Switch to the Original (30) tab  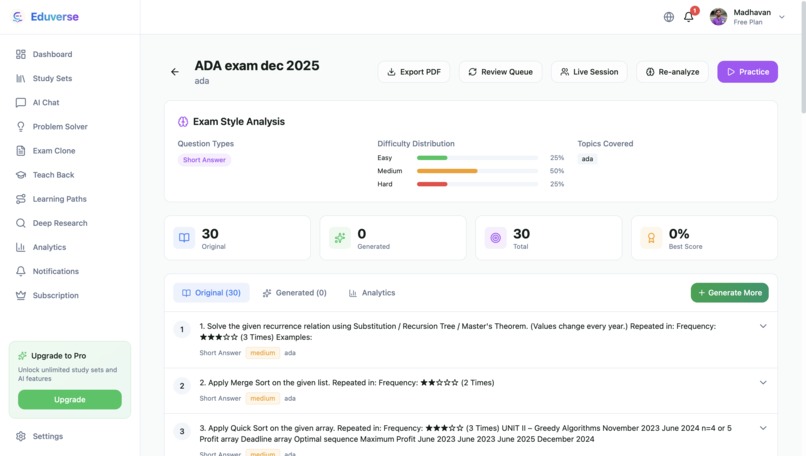pyautogui.click(x=211, y=293)
